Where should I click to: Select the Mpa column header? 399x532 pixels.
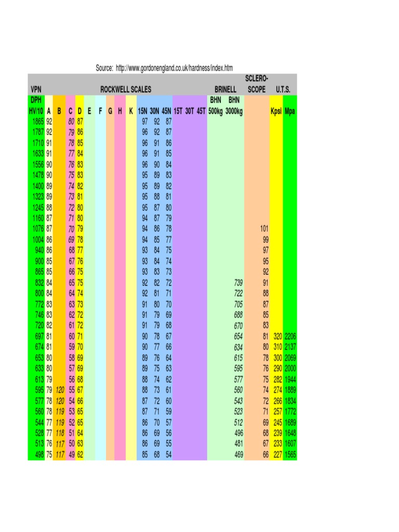[290, 111]
